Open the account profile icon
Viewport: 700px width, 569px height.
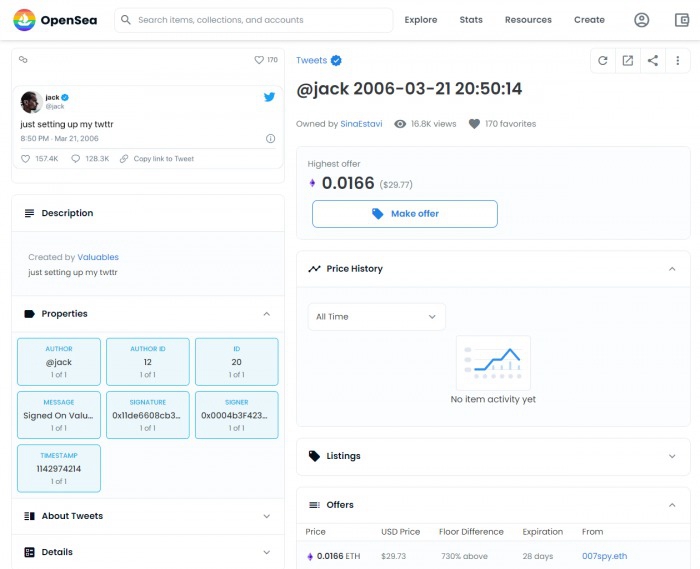642,20
